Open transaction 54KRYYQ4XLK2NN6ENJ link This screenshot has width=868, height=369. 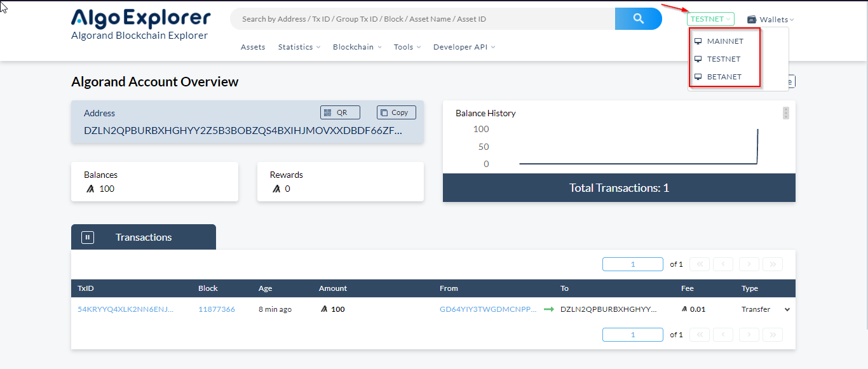coord(126,309)
